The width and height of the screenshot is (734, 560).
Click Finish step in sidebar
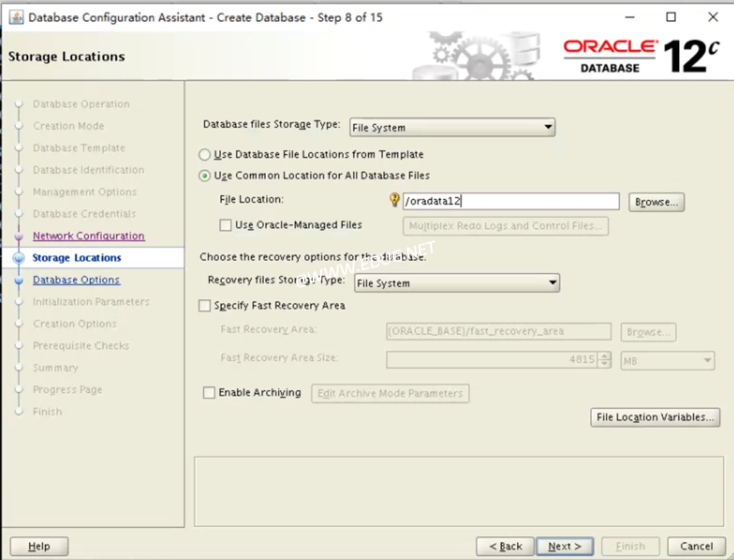(47, 412)
